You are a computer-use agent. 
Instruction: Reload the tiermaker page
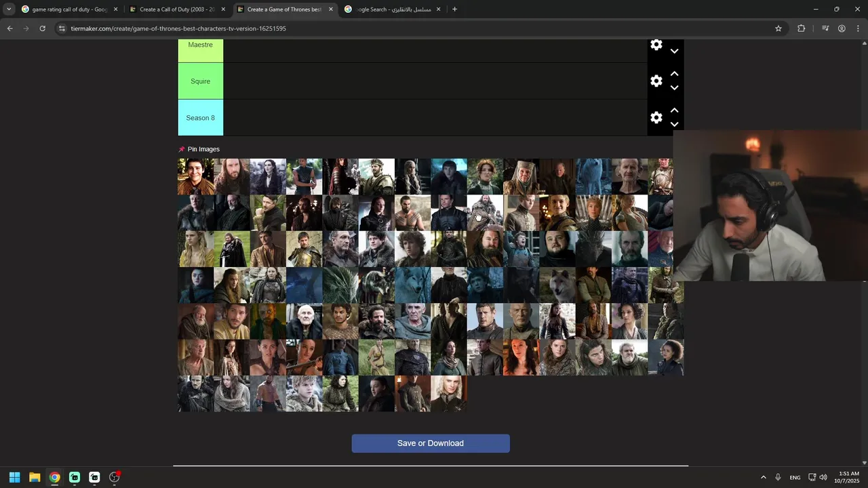pyautogui.click(x=42, y=28)
